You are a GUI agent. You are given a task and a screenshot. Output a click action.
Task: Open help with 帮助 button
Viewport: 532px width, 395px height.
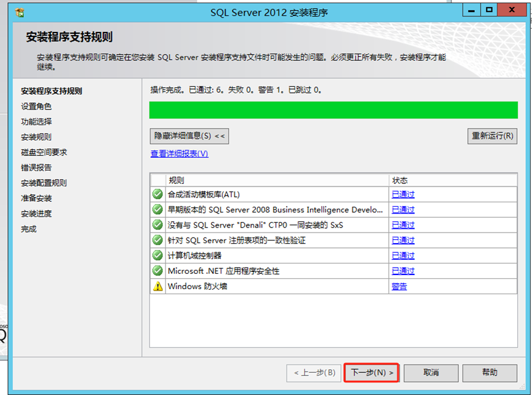point(490,373)
